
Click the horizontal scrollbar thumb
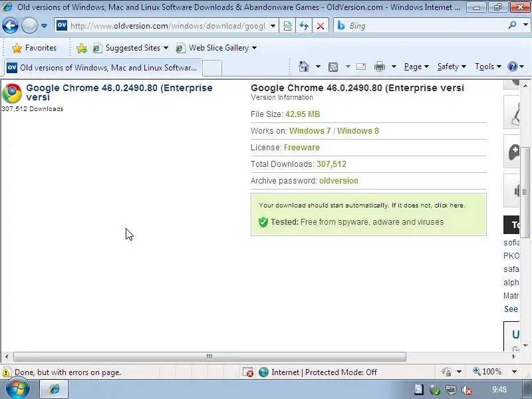click(209, 356)
